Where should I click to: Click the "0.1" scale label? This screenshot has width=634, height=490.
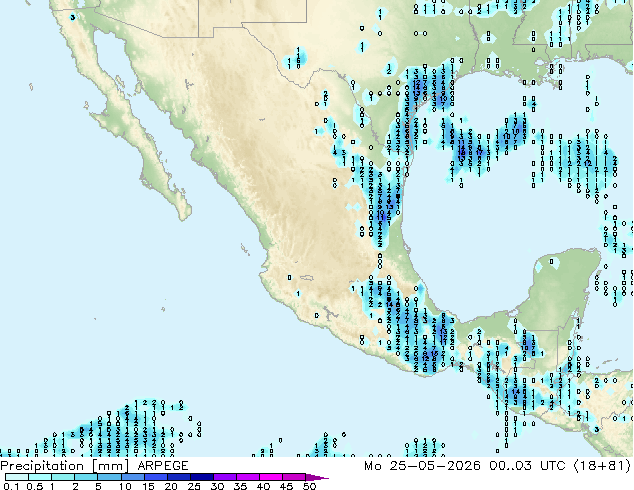click(x=11, y=486)
